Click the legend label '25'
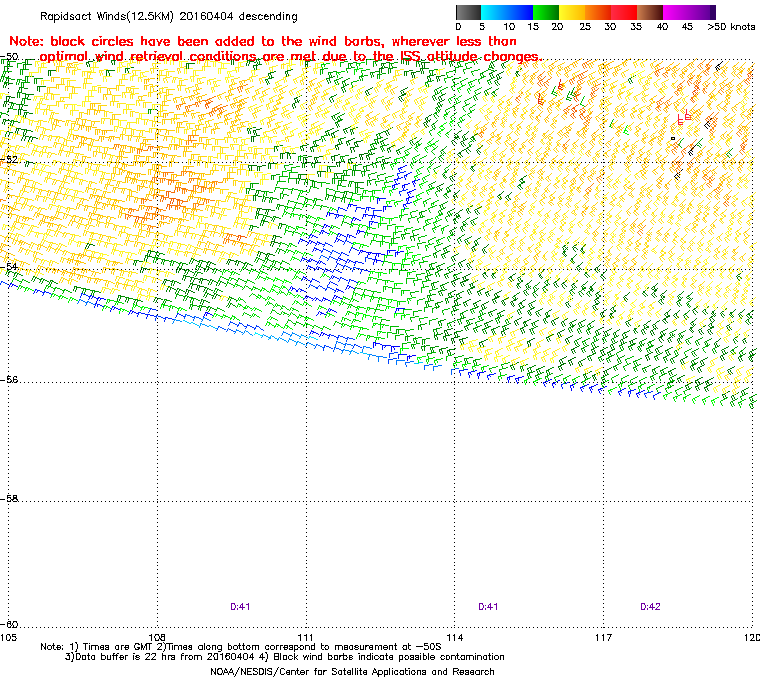The width and height of the screenshot is (760, 688). (x=585, y=27)
